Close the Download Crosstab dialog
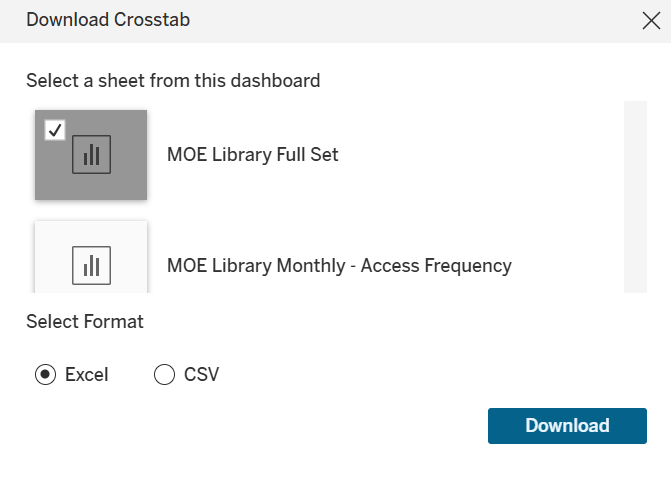 pos(650,21)
